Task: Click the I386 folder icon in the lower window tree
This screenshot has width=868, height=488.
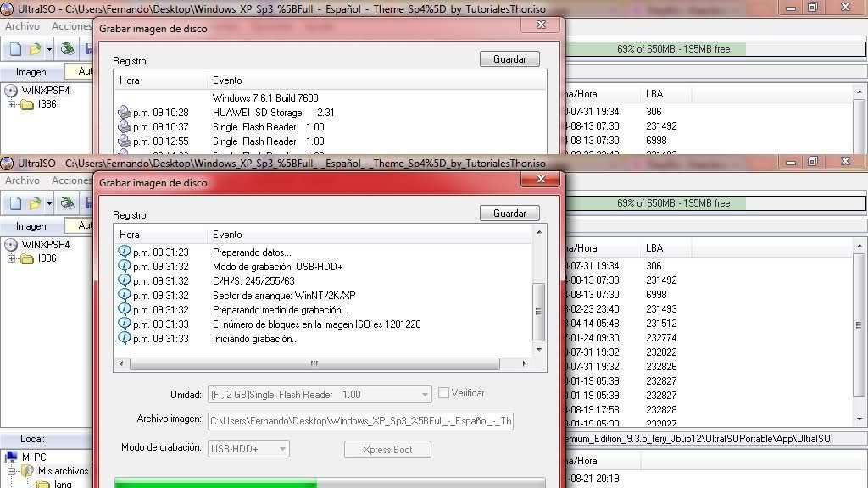Action: click(27, 258)
